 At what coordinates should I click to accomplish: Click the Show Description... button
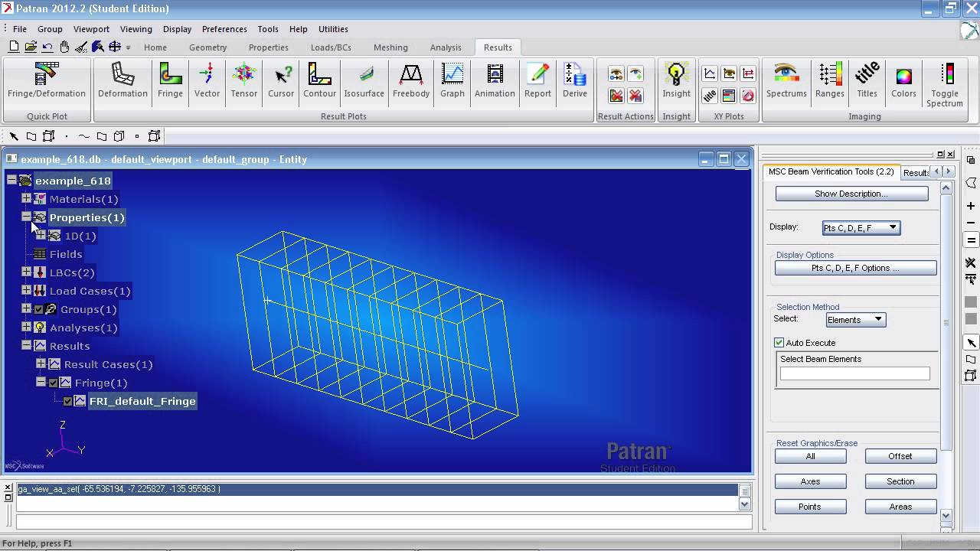(x=851, y=194)
